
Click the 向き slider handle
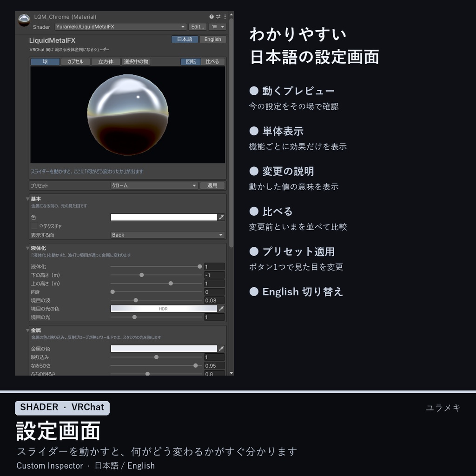pyautogui.click(x=112, y=292)
